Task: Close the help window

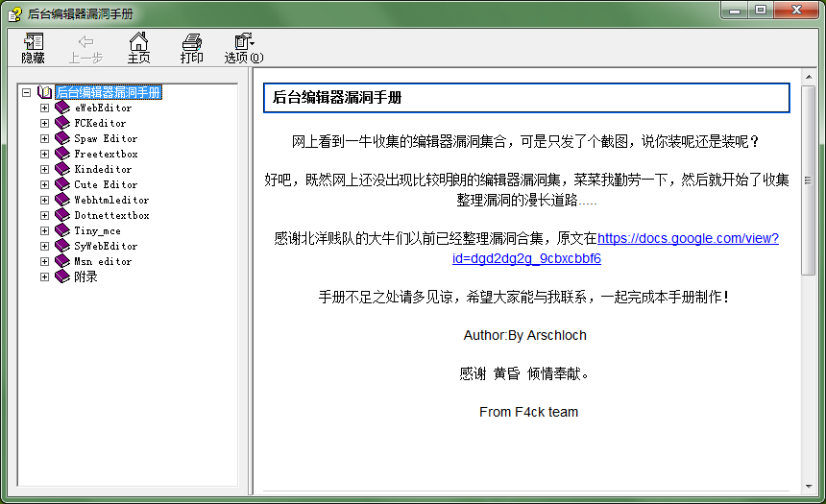Action: point(796,10)
